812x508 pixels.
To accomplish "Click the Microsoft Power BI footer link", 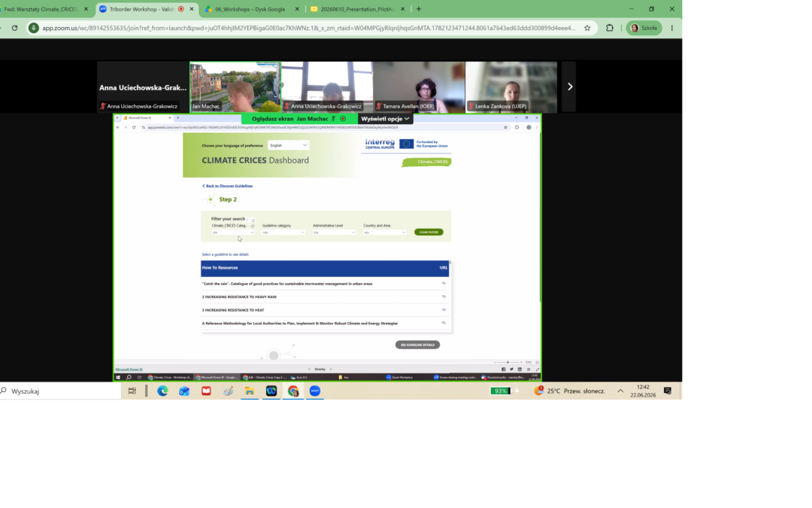I will click(x=129, y=369).
